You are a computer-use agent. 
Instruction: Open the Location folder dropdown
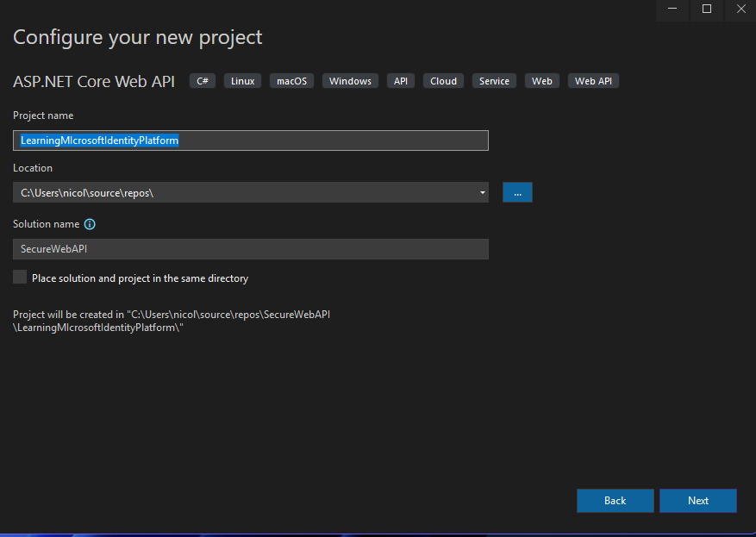[481, 191]
